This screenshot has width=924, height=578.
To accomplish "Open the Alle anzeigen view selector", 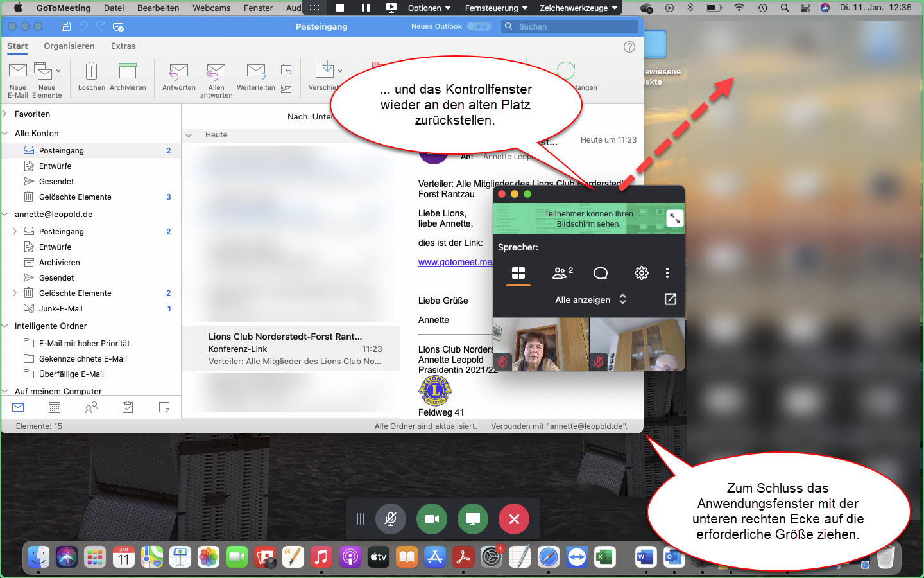I will click(590, 300).
